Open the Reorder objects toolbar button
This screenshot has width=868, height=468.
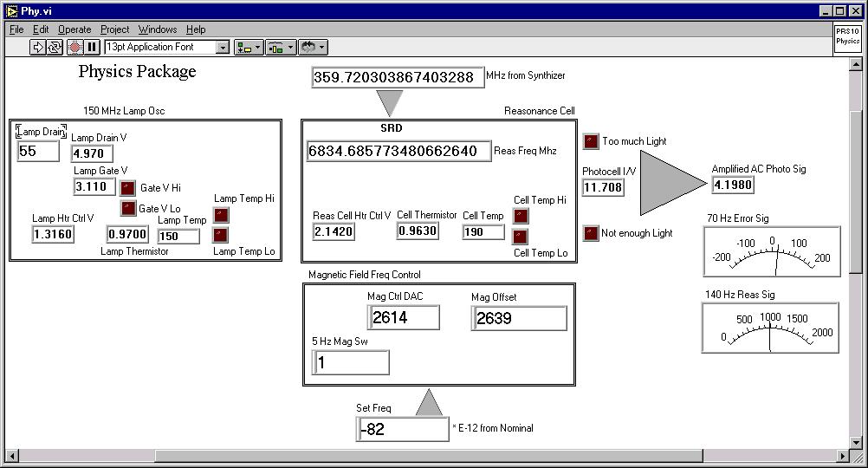pyautogui.click(x=313, y=48)
